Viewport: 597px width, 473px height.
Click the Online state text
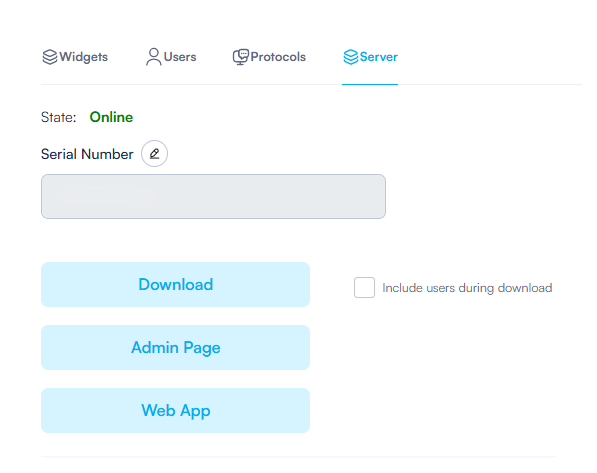pyautogui.click(x=111, y=117)
